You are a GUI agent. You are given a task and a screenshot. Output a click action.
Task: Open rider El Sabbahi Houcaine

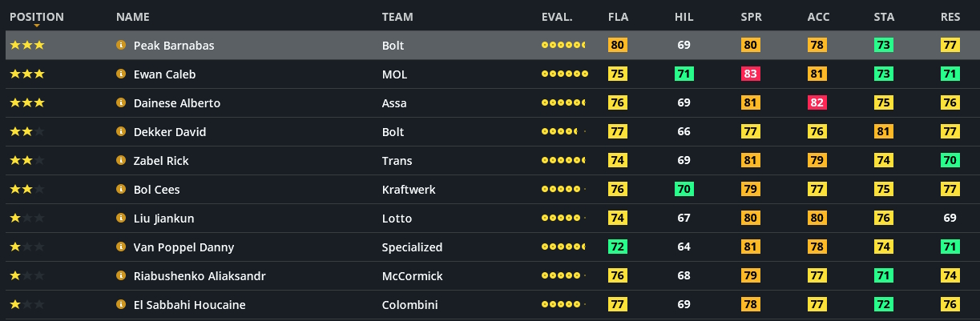click(x=189, y=305)
